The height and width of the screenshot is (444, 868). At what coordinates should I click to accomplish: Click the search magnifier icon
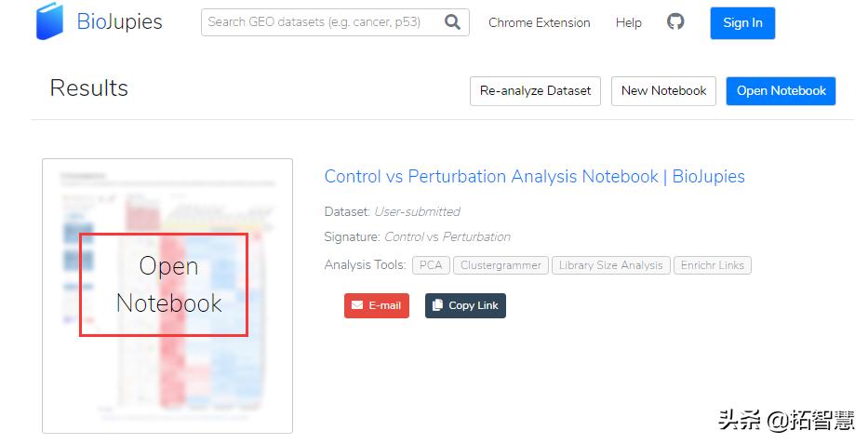452,22
